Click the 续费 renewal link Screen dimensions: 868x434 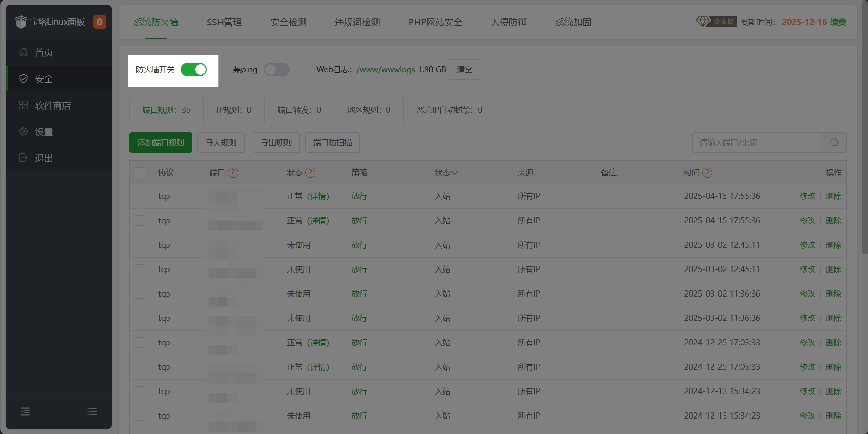[x=838, y=22]
